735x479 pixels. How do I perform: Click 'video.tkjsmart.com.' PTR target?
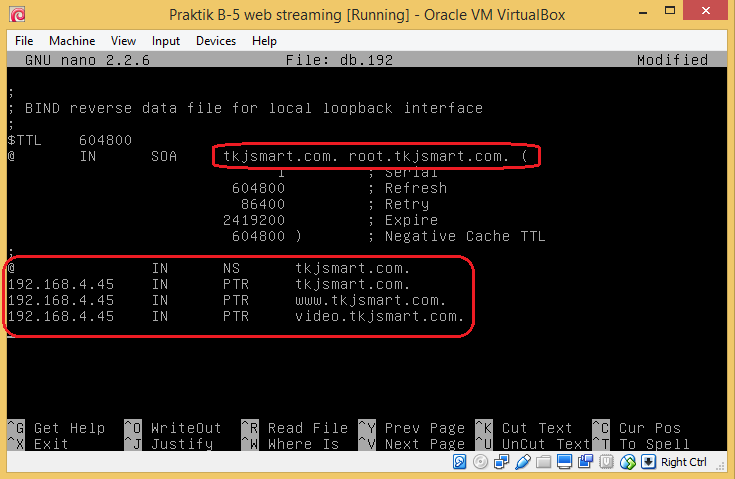(379, 316)
